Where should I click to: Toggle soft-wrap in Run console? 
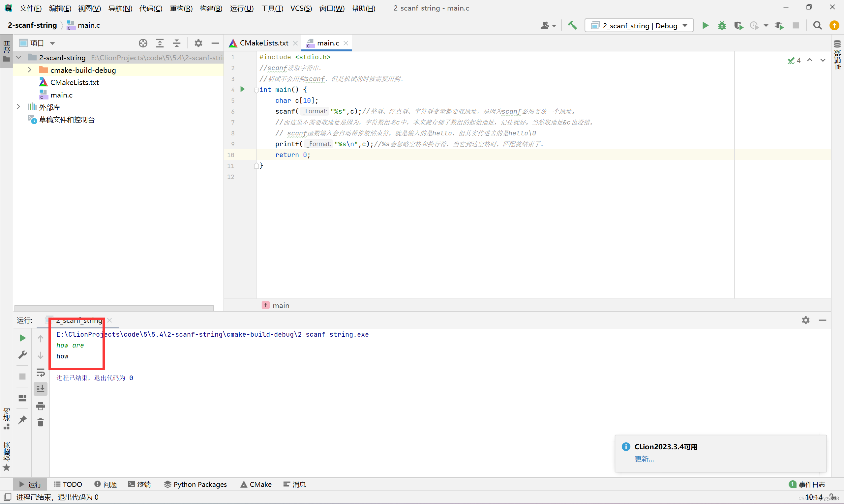click(x=41, y=372)
